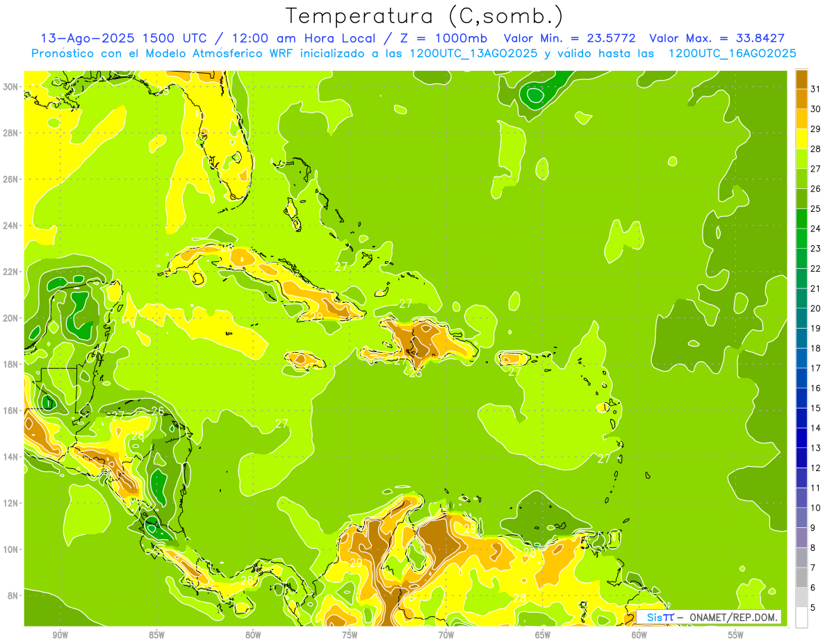Screen dimensions: 834x644
Task: Click the color bar swatch between 20 and 21
Action: click(x=801, y=298)
